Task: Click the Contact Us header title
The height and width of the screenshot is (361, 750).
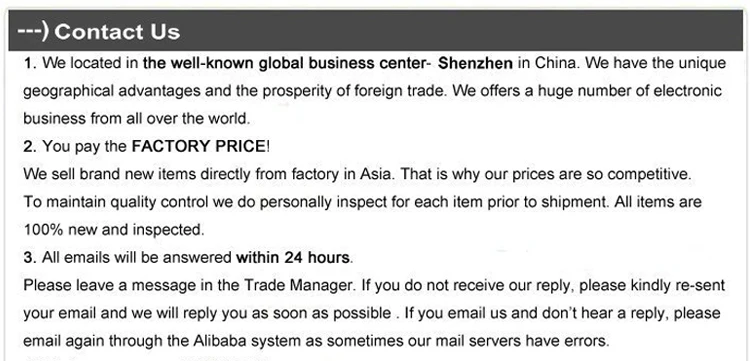Action: point(117,32)
